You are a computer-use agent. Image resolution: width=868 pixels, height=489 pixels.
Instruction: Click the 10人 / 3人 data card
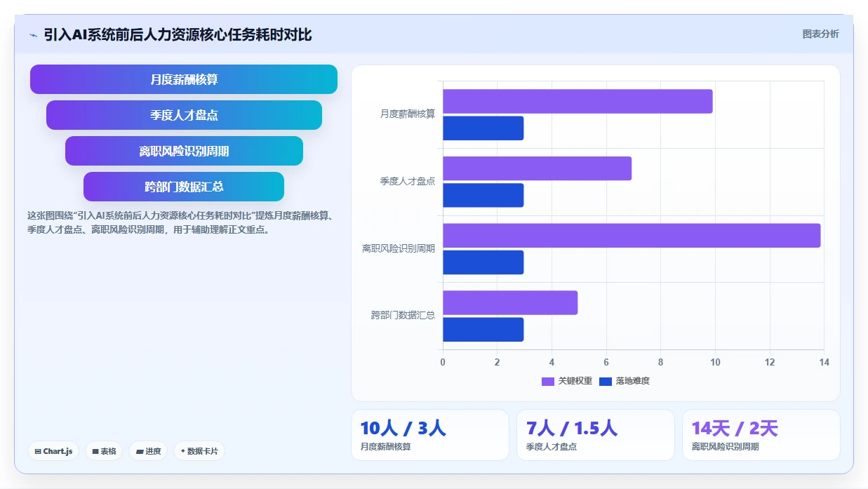(430, 435)
